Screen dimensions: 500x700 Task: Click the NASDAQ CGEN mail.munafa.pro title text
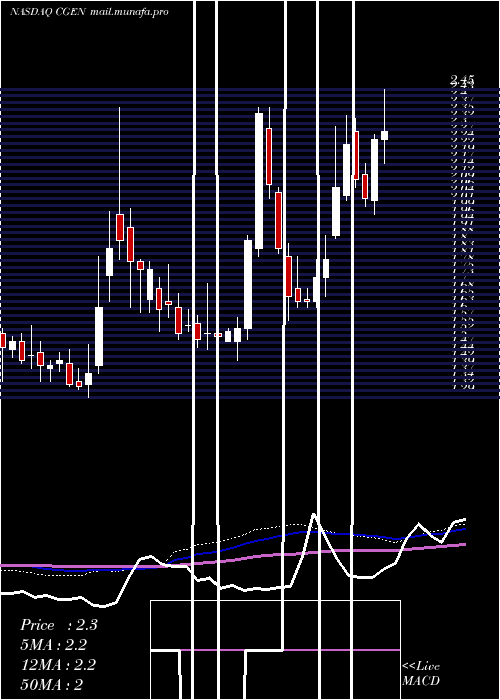tap(89, 12)
